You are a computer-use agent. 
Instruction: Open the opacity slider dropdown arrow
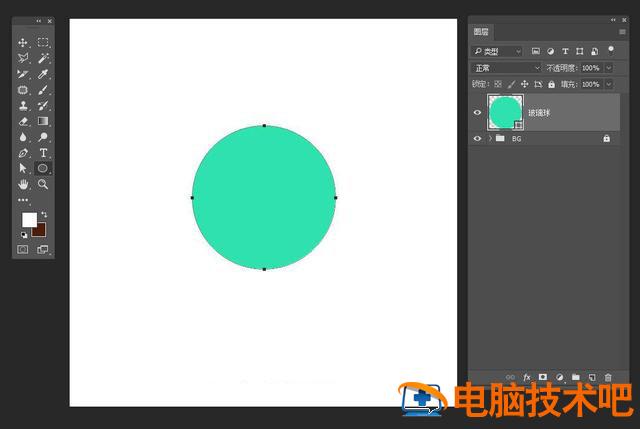pyautogui.click(x=609, y=68)
